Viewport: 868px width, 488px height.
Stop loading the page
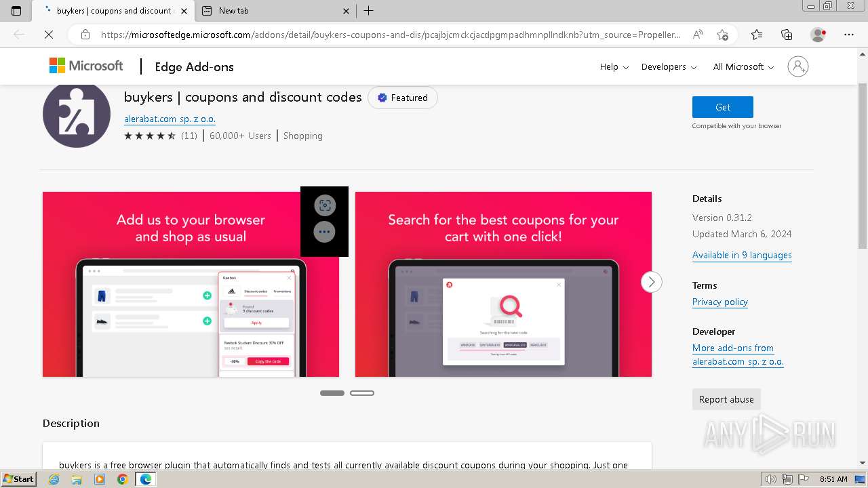[x=49, y=35]
